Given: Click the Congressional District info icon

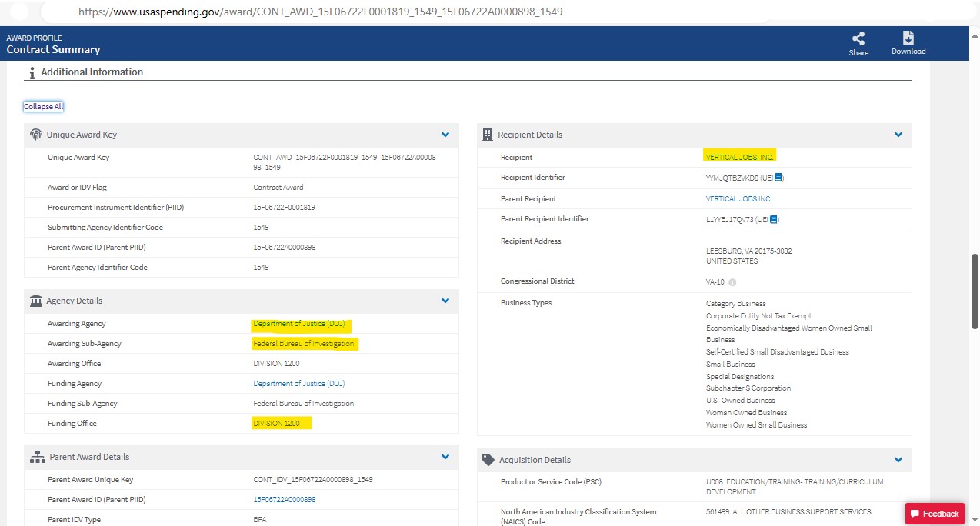Looking at the screenshot, I should [732, 282].
